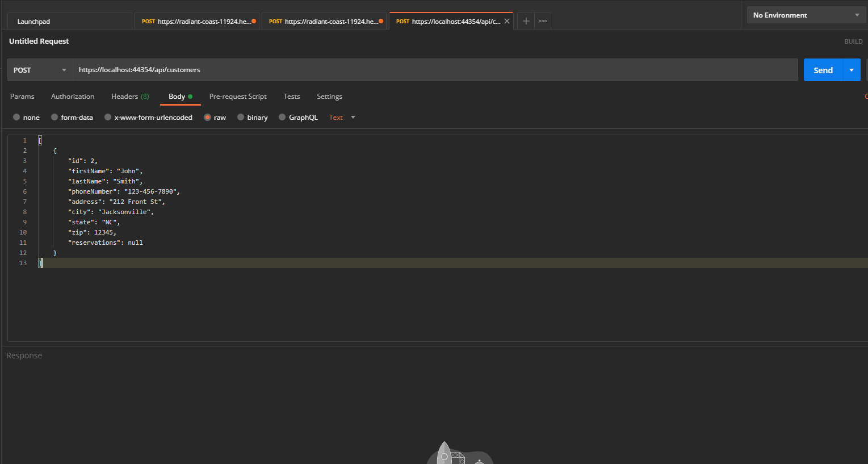Click the Send button

pyautogui.click(x=823, y=70)
